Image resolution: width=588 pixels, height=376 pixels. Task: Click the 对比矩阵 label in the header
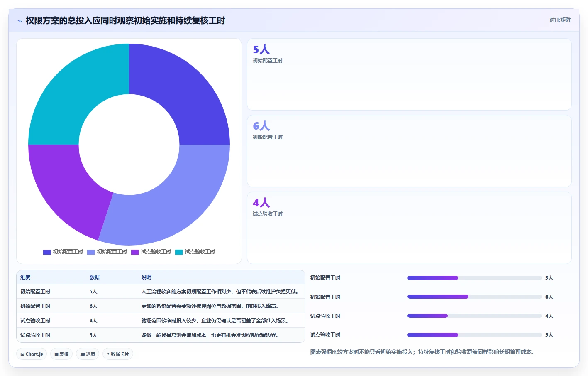click(x=560, y=20)
